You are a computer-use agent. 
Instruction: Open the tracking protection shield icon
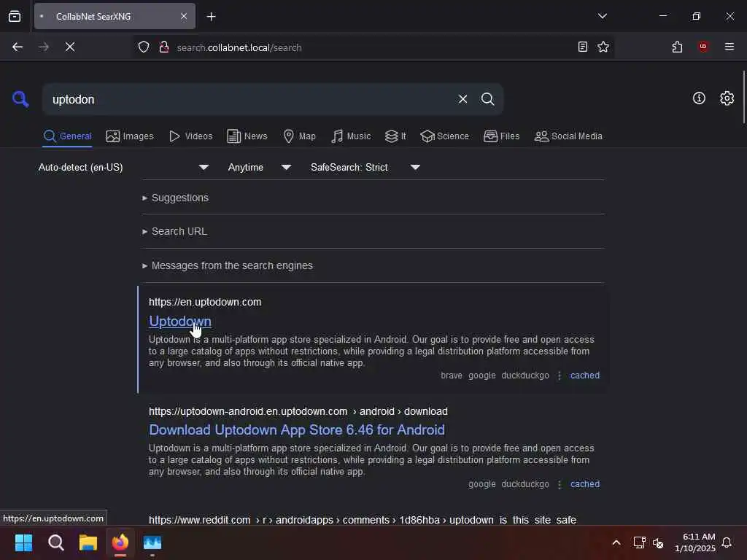coord(144,47)
